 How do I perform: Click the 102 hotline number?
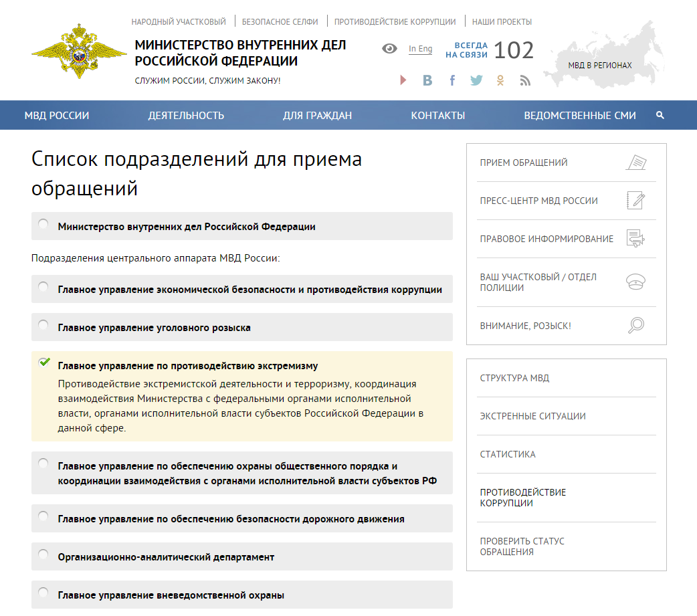(514, 50)
